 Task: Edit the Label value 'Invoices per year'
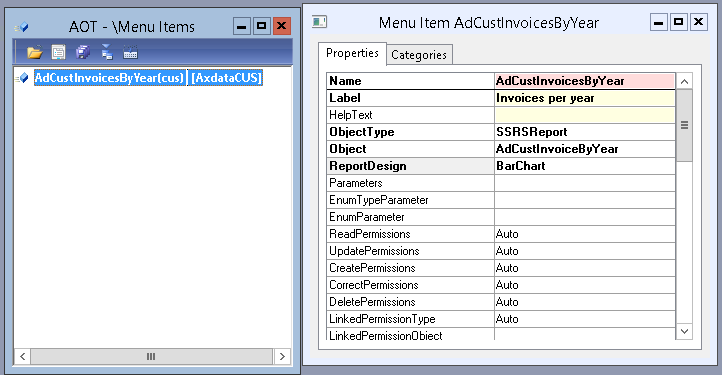point(585,98)
